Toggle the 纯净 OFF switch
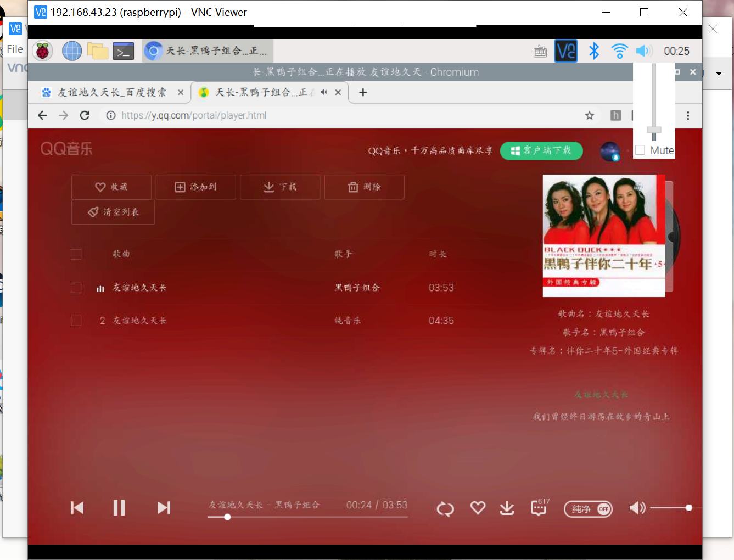The image size is (734, 560). pyautogui.click(x=588, y=509)
